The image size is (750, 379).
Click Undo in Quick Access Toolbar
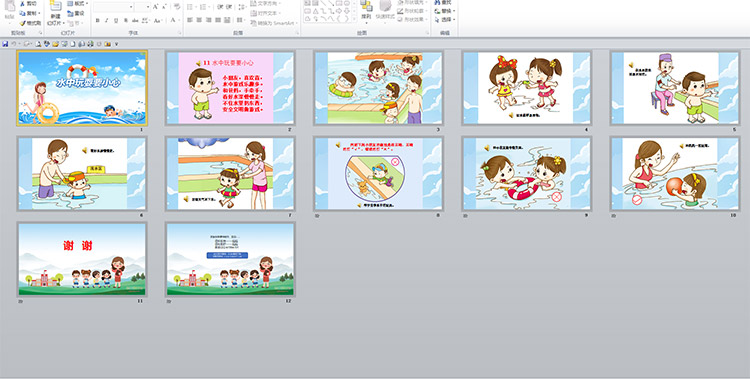(x=13, y=44)
